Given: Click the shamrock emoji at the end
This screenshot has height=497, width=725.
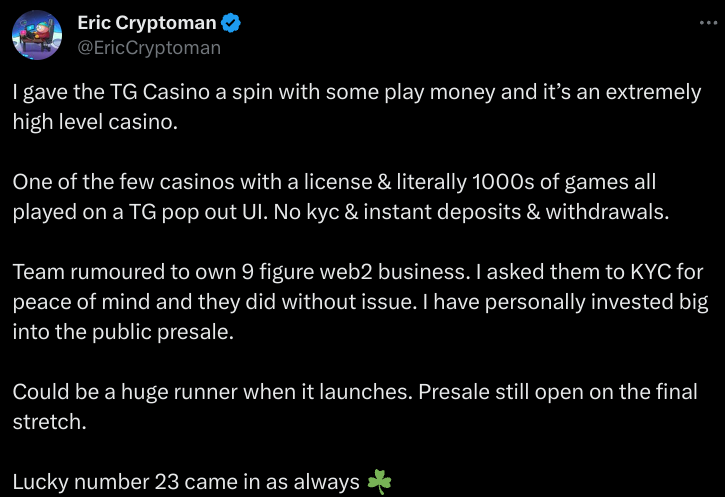Looking at the screenshot, I should (380, 483).
